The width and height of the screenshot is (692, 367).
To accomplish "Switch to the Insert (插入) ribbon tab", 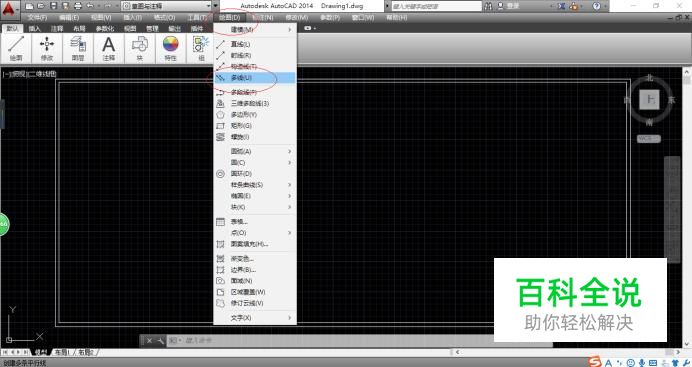I will pos(34,28).
